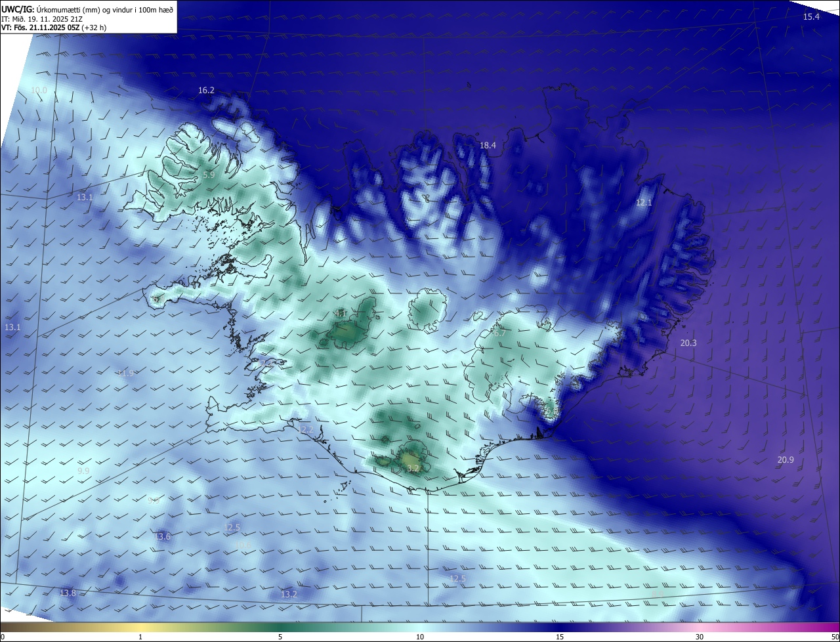The image size is (840, 642).
Task: Click the 13.2 value near the bottom
Action: coord(289,594)
